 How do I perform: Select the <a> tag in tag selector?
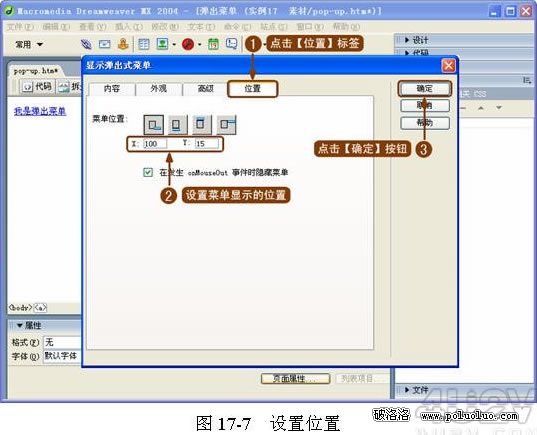point(40,307)
